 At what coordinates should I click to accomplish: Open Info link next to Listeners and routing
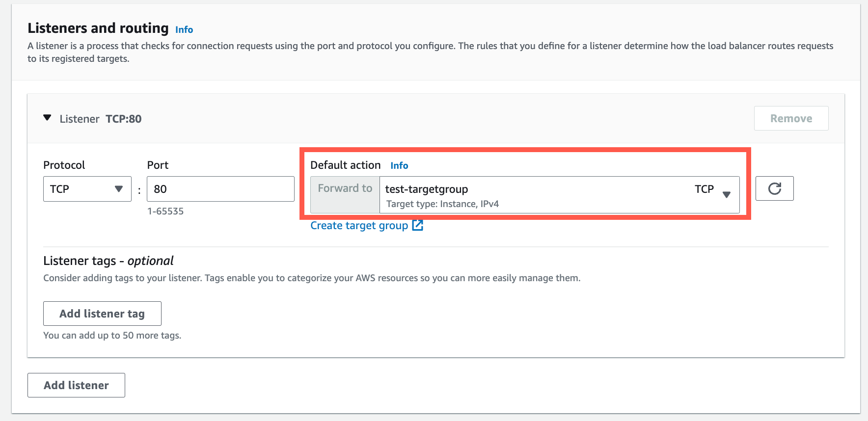click(184, 29)
